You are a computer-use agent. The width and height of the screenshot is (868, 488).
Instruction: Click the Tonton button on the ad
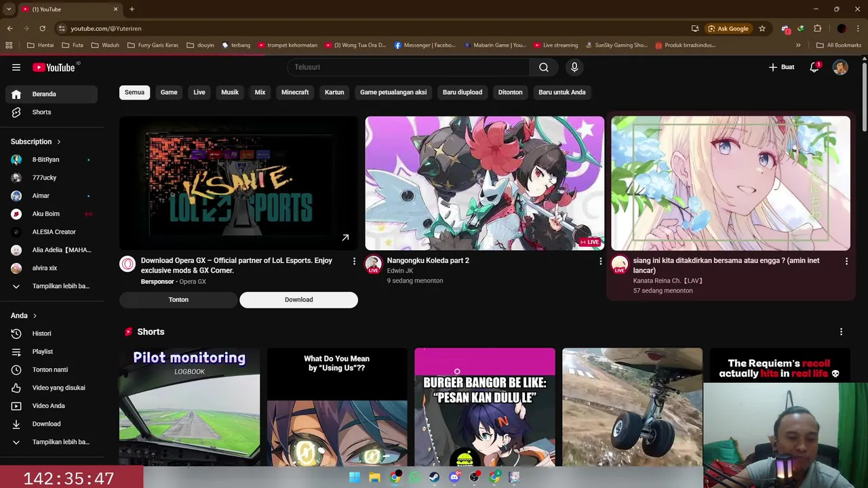pyautogui.click(x=178, y=300)
